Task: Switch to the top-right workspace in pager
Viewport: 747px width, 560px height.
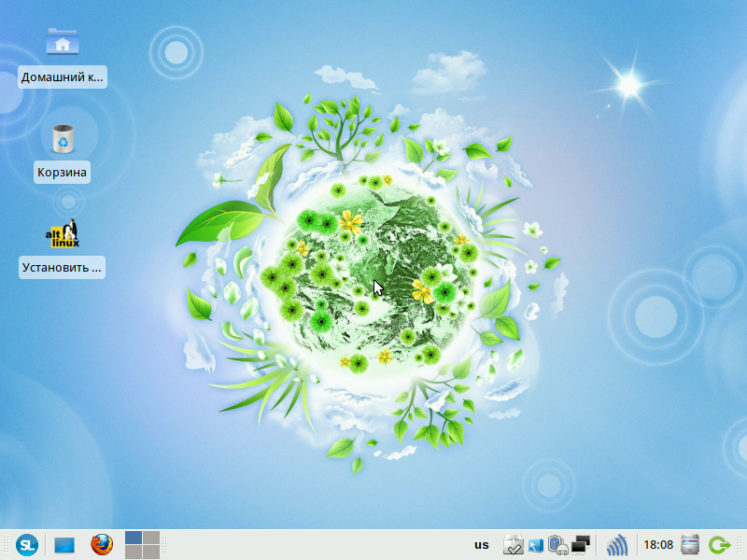Action: click(x=151, y=538)
